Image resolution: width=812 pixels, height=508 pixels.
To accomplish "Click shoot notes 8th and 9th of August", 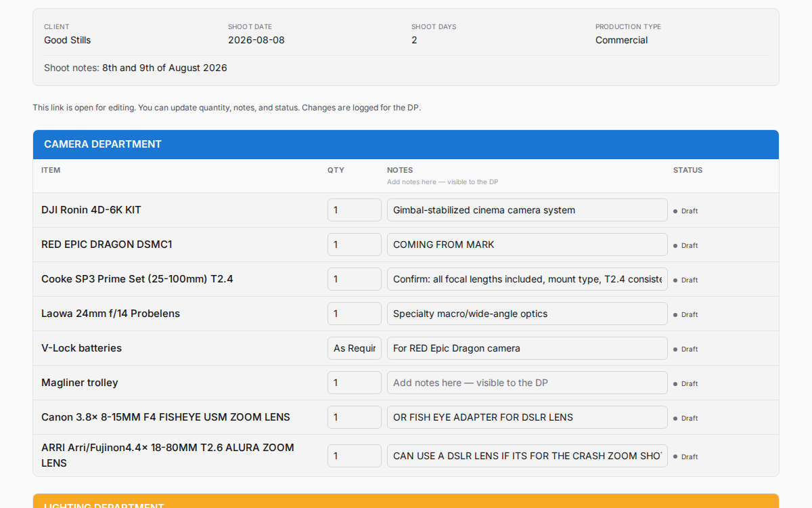I will 164,68.
